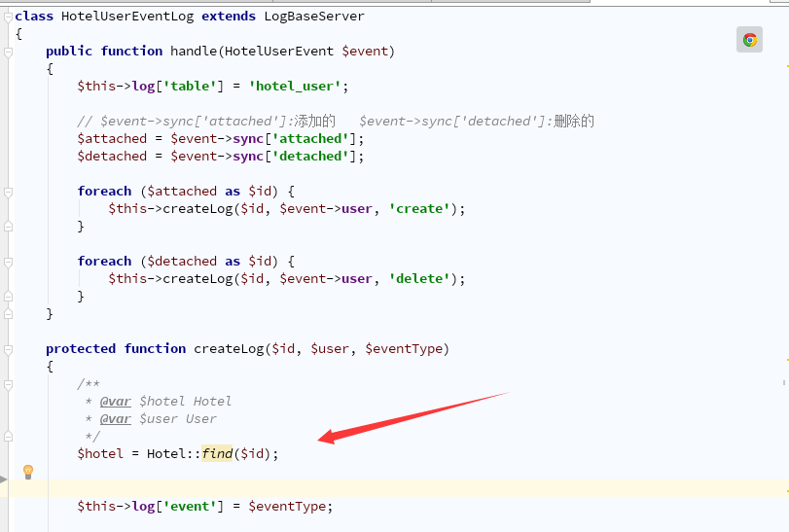Open file preview in Chrome browser icon

click(x=749, y=40)
